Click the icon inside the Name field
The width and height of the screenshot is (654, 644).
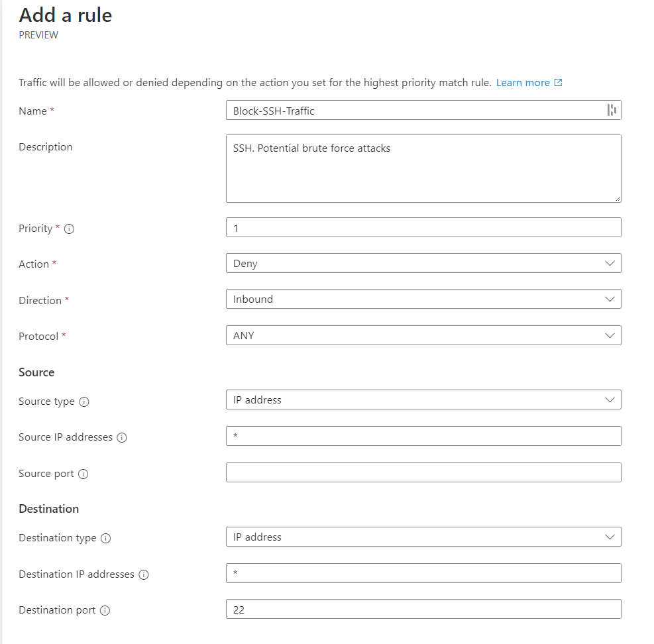click(612, 111)
